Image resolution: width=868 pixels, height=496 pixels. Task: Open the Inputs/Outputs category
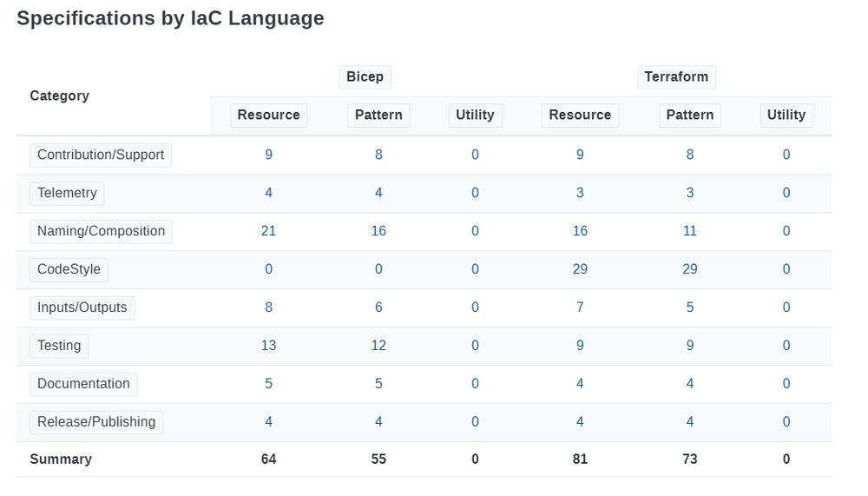82,308
